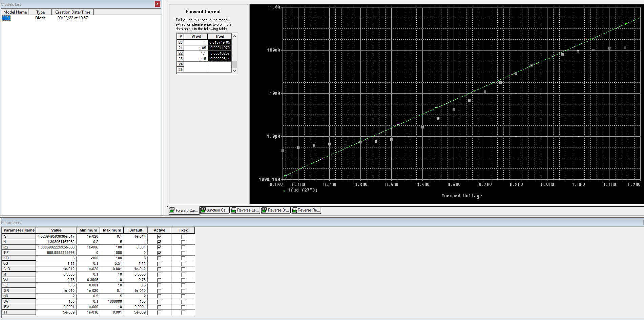Open the Reverse Breakdown tab
This screenshot has width=644, height=321.
click(275, 210)
